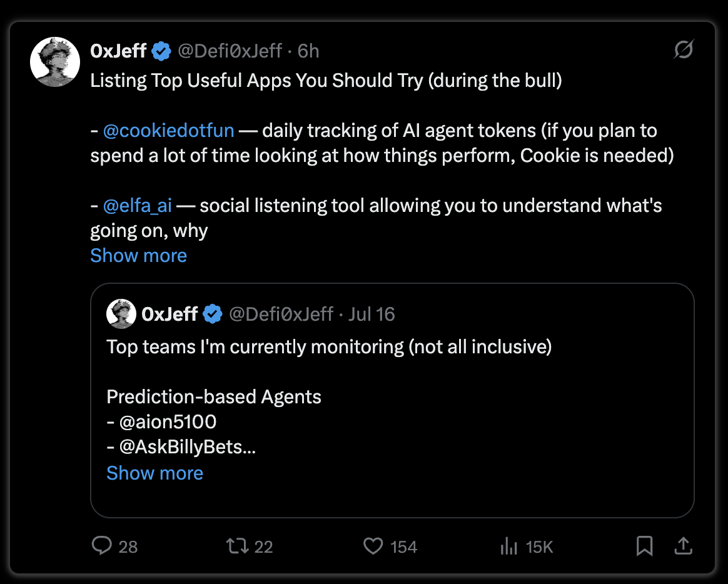The width and height of the screenshot is (728, 584).
Task: Click the Jul 16 date on quoted post
Action: (372, 315)
